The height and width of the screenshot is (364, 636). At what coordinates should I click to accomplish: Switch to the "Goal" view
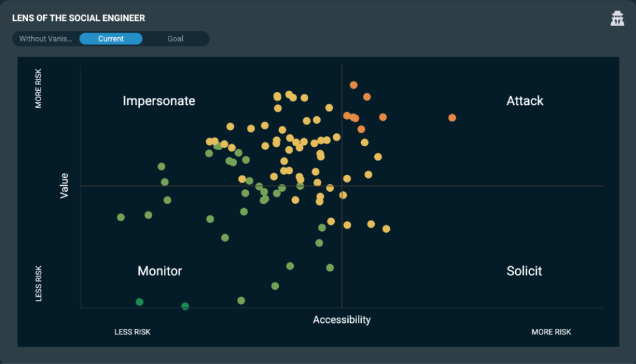pyautogui.click(x=175, y=39)
